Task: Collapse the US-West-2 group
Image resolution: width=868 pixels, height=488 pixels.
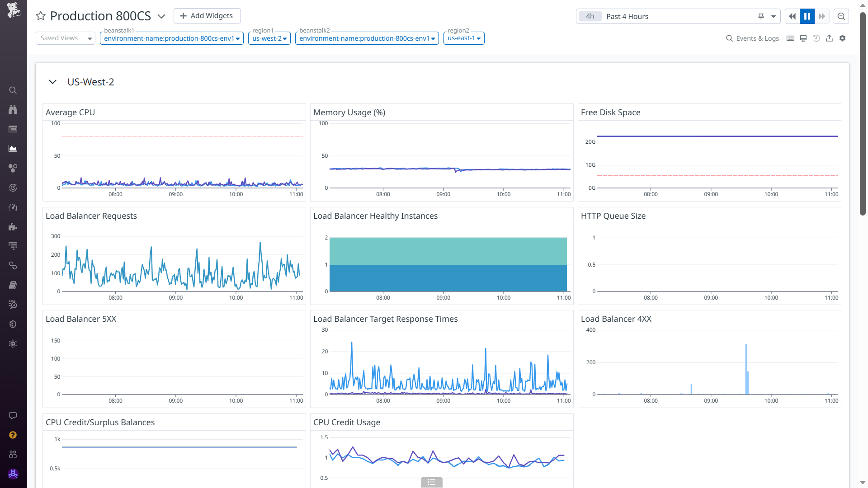Action: point(52,82)
